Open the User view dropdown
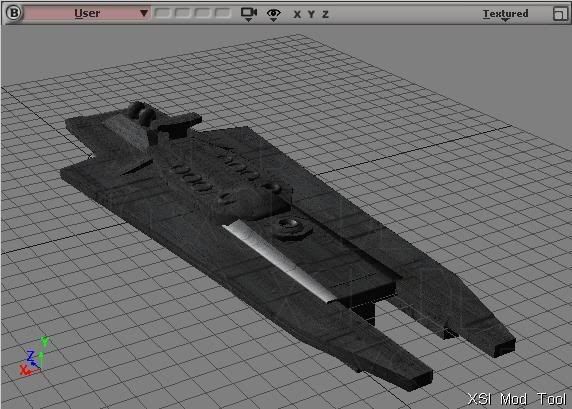572x409 pixels. tap(87, 13)
